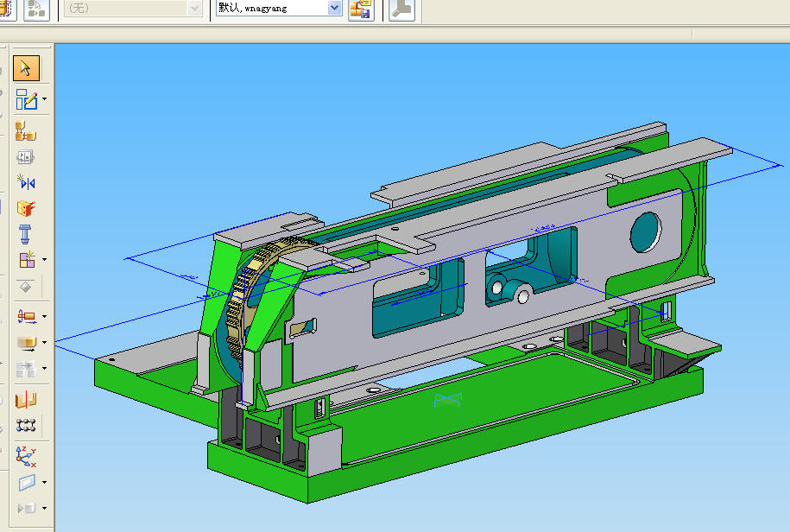The width and height of the screenshot is (790, 532).
Task: Click the grayed-out diamond icon
Action: click(x=25, y=287)
